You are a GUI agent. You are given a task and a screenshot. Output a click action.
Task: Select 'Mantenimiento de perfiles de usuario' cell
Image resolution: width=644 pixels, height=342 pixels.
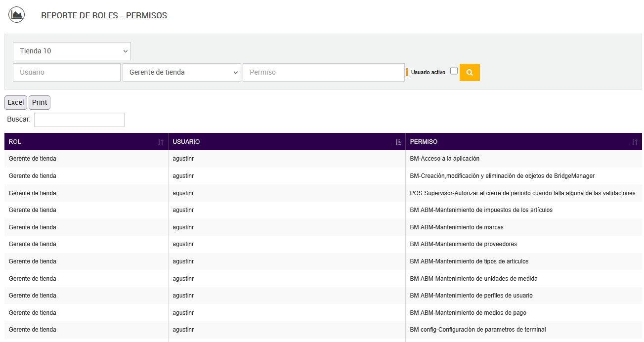[x=524, y=296]
